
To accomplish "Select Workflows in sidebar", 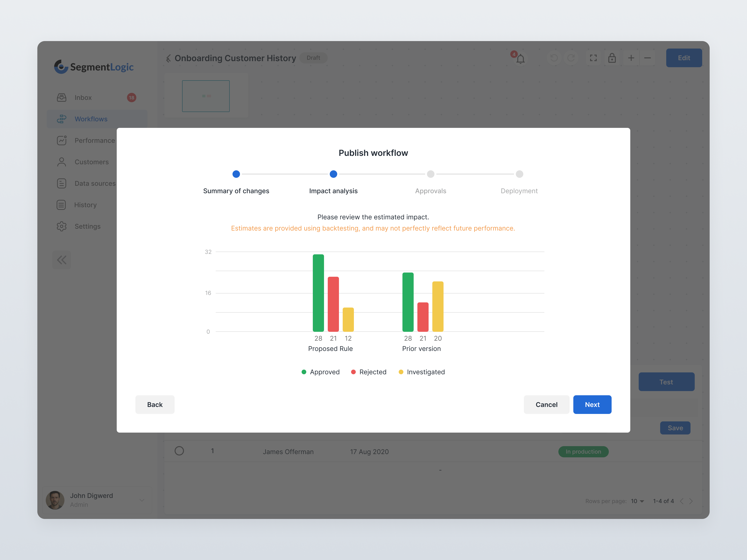I will point(97,119).
